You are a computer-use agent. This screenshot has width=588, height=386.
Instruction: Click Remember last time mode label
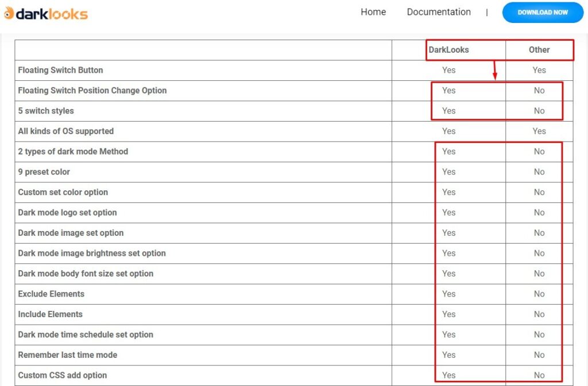pyautogui.click(x=67, y=355)
